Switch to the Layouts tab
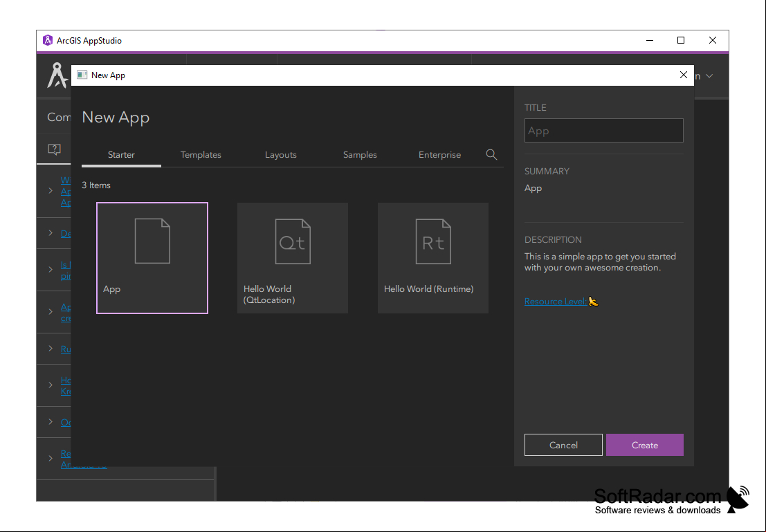 [281, 155]
